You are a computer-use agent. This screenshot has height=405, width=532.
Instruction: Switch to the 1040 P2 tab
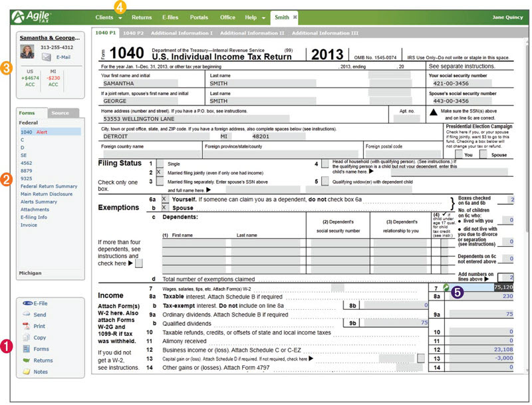click(134, 33)
